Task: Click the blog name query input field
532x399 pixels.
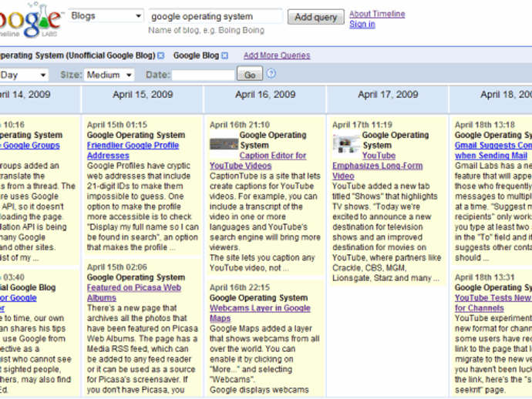Action: [x=215, y=16]
